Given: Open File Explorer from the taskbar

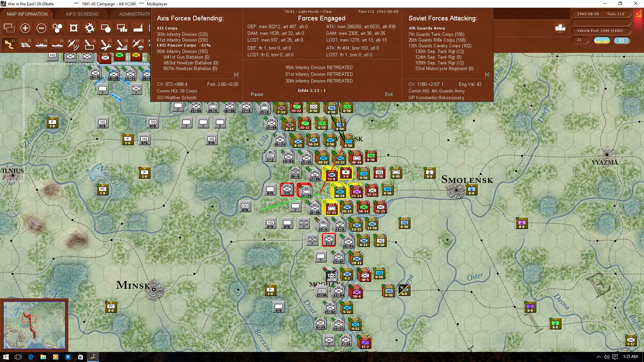Looking at the screenshot, I should 43,357.
